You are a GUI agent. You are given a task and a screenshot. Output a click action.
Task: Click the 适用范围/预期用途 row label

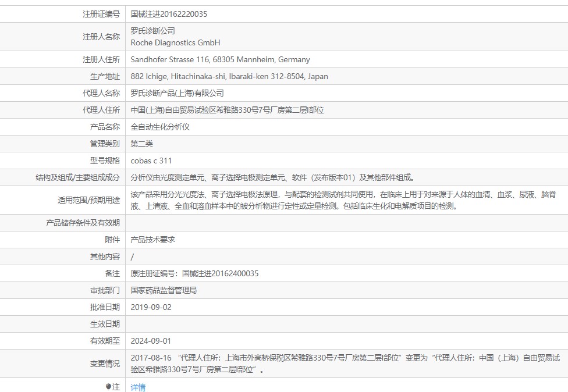click(x=88, y=200)
